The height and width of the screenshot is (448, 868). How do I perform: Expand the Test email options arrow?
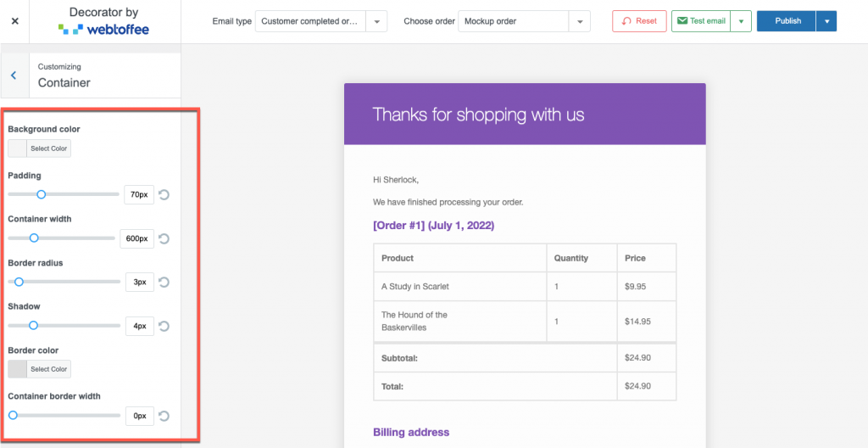741,21
